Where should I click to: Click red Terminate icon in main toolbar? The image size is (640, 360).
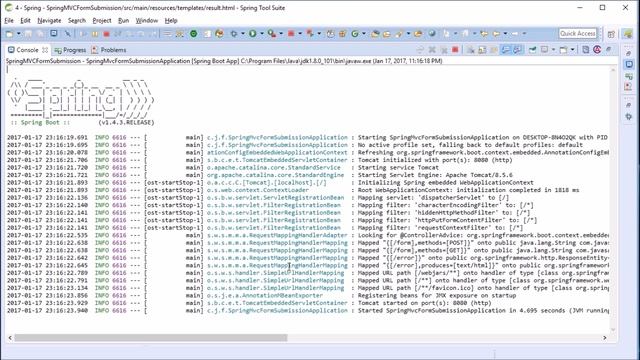coord(106,34)
